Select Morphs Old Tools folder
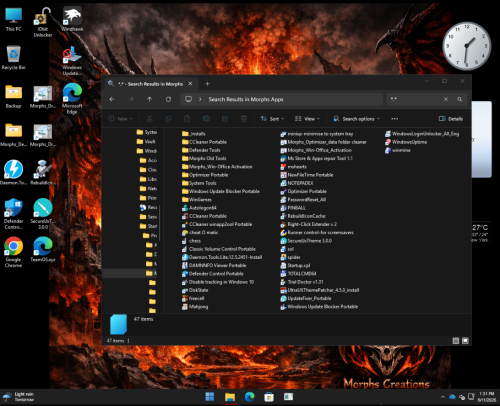This screenshot has height=406, width=500. 204,158
